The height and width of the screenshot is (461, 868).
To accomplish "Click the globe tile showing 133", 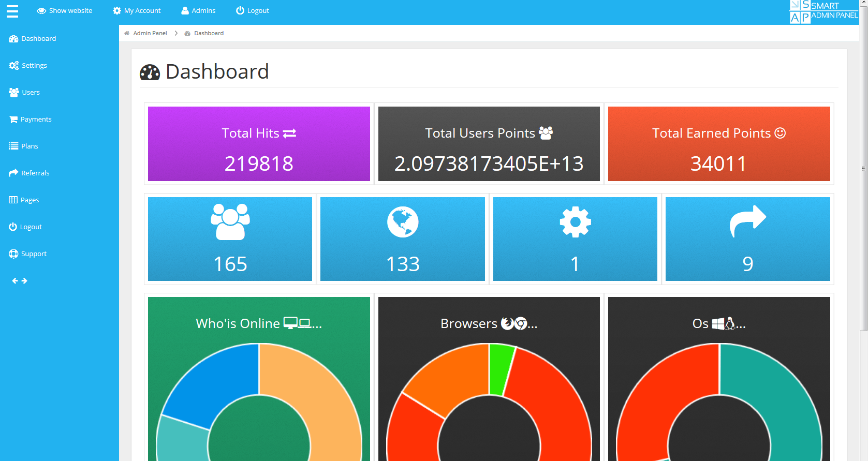I will (403, 239).
